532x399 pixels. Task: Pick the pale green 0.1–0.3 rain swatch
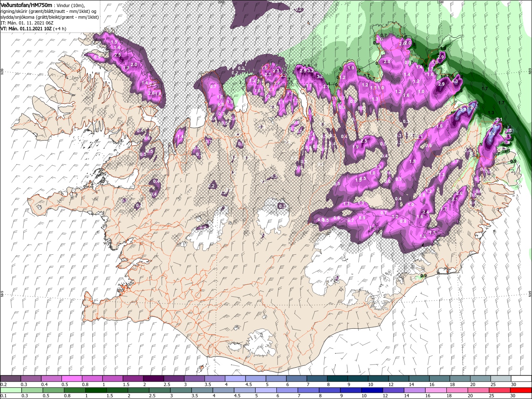(x=11, y=390)
